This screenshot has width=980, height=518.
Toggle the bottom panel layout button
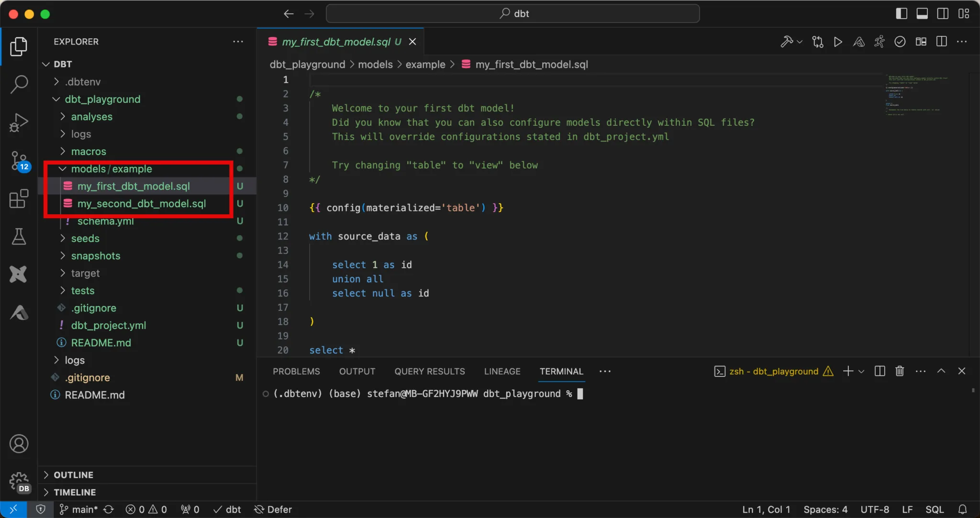point(922,14)
